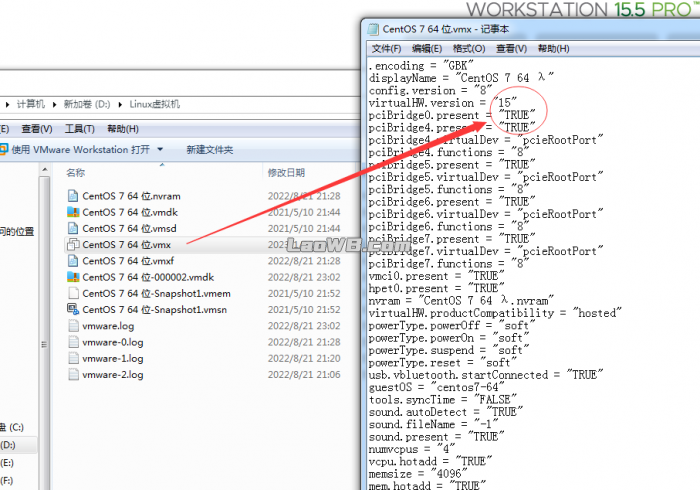
Task: Open Notepad 格式(O) menu
Action: [469, 49]
